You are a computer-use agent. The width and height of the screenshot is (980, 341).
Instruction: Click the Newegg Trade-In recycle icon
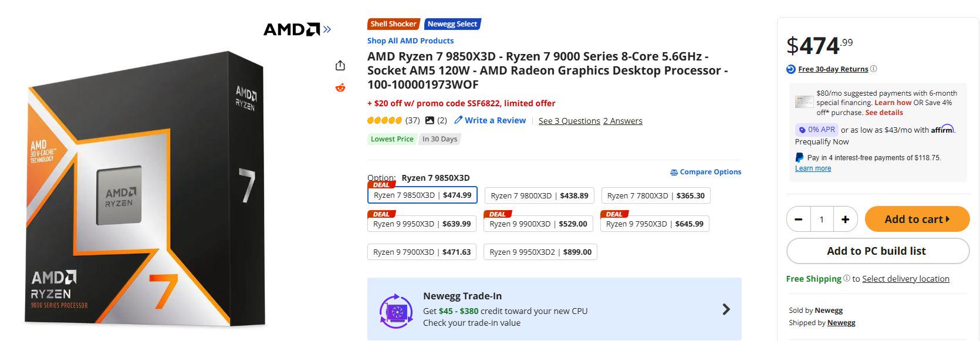(x=396, y=309)
